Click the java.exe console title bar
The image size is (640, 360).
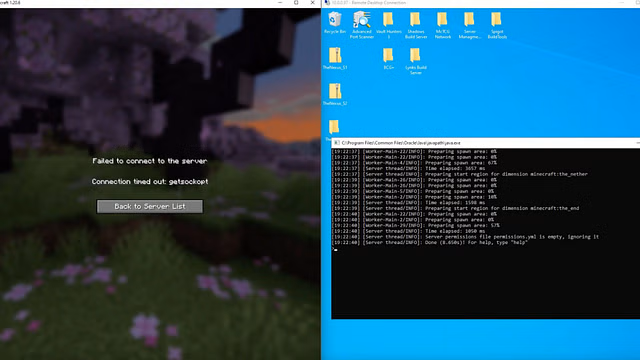pyautogui.click(x=486, y=143)
